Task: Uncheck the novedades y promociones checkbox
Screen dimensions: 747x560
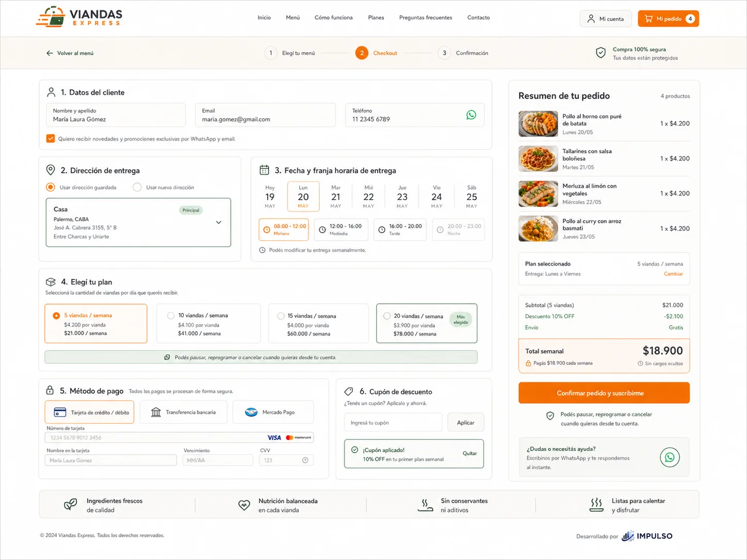Action: (51, 138)
